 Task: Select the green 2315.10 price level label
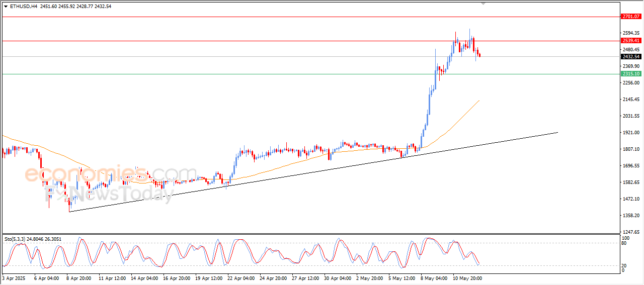click(631, 74)
